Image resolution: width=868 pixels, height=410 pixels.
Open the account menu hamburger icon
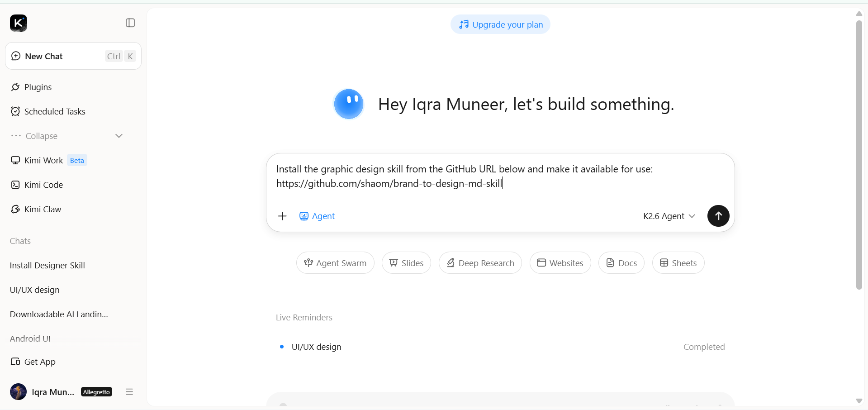(129, 392)
